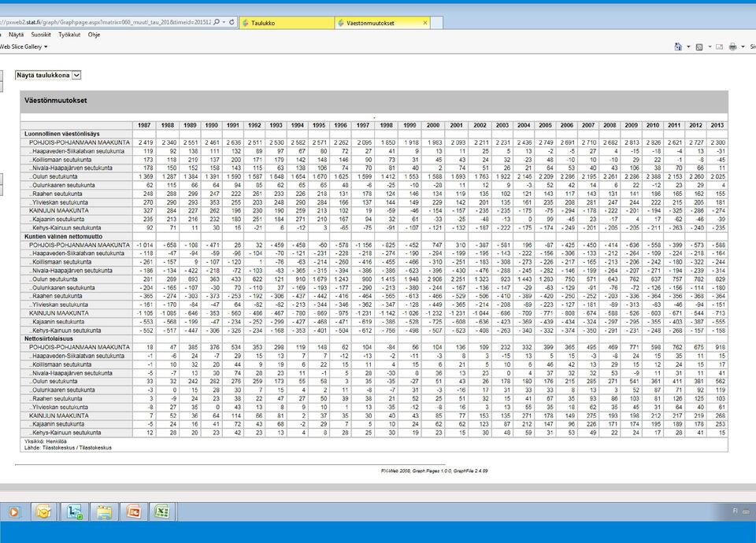Click the Lähde: Tilastokeskus source line

(68, 448)
